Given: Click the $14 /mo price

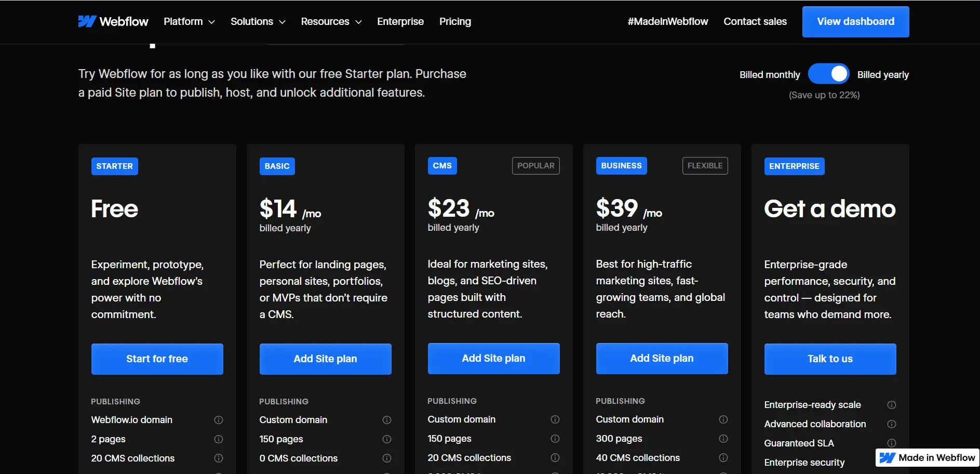Looking at the screenshot, I should [290, 209].
